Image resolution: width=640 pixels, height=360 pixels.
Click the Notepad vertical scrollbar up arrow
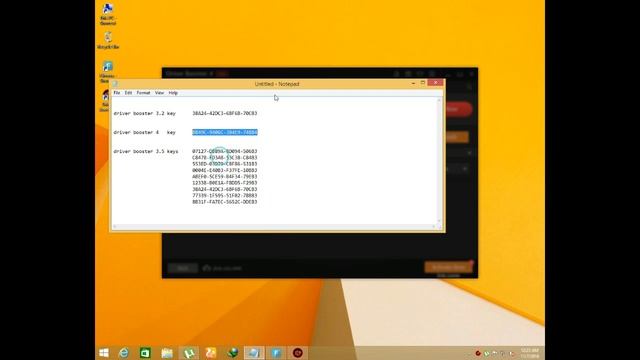click(440, 100)
